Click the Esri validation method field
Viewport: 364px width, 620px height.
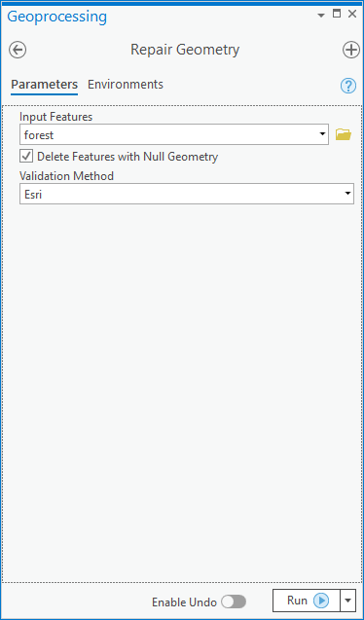187,194
